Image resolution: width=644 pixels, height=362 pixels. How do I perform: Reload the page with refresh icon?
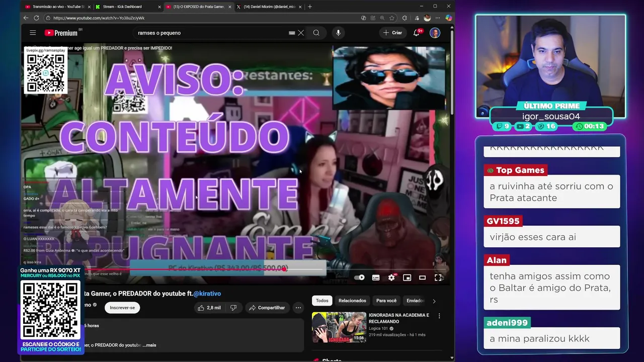(36, 18)
